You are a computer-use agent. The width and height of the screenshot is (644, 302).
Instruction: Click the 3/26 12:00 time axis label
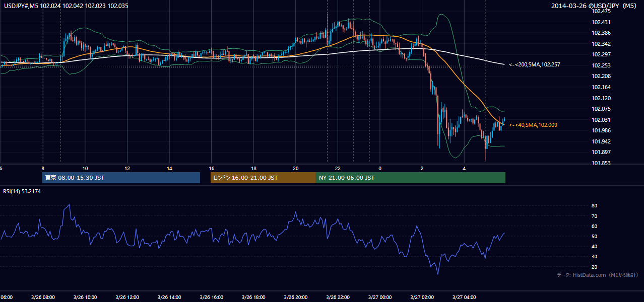point(127,297)
